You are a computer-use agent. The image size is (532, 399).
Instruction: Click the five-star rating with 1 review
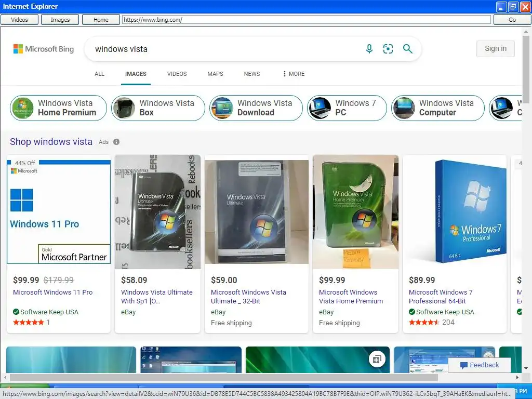[x=31, y=322]
